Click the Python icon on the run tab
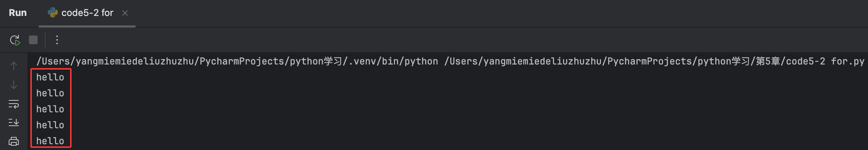This screenshot has height=150, width=868. click(x=53, y=13)
